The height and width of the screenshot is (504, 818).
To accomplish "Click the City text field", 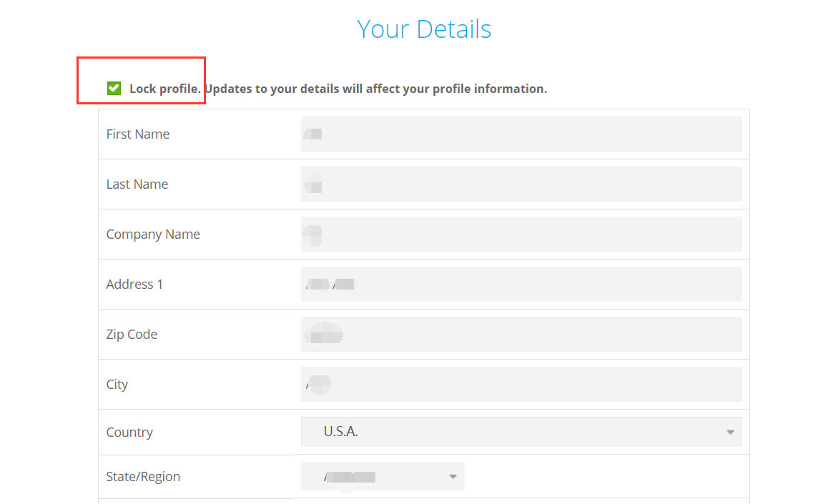I will [521, 385].
